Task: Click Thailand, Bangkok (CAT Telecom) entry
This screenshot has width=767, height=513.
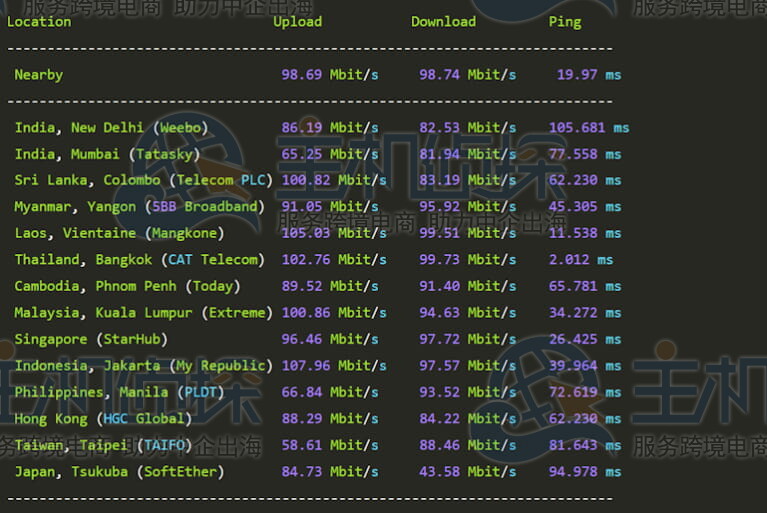Action: 139,260
